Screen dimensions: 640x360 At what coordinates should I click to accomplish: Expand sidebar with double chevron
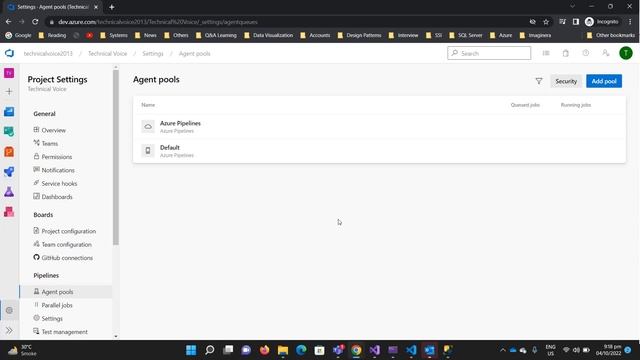click(x=9, y=330)
